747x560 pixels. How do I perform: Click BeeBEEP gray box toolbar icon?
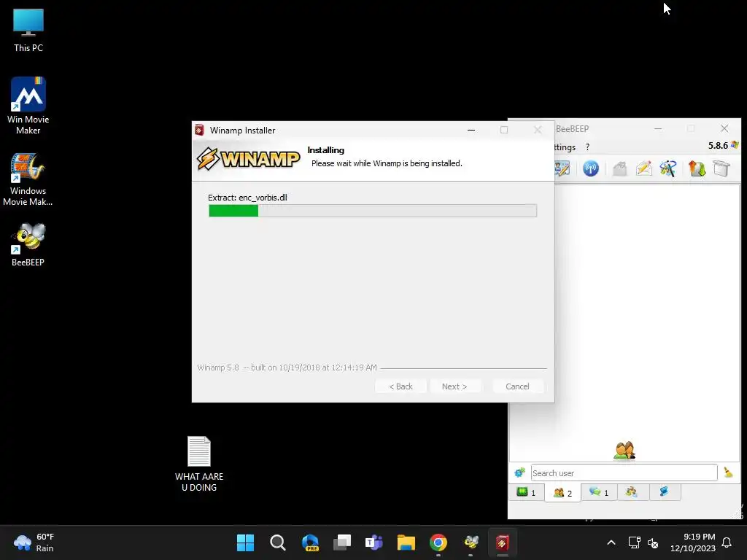pyautogui.click(x=721, y=168)
